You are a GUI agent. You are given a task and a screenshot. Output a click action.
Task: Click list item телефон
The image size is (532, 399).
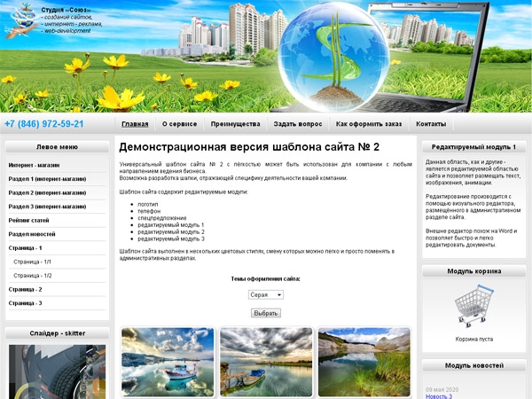pos(149,211)
